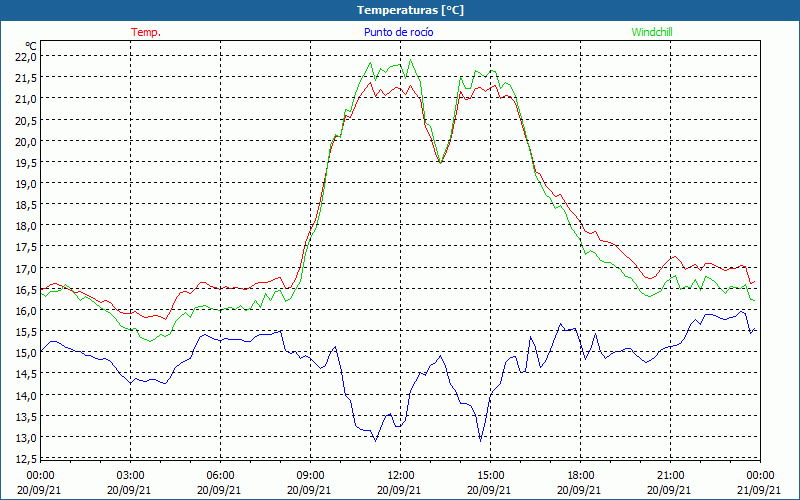Click the '20,0' y-axis value
Screen dimensions: 800x500
[25, 141]
